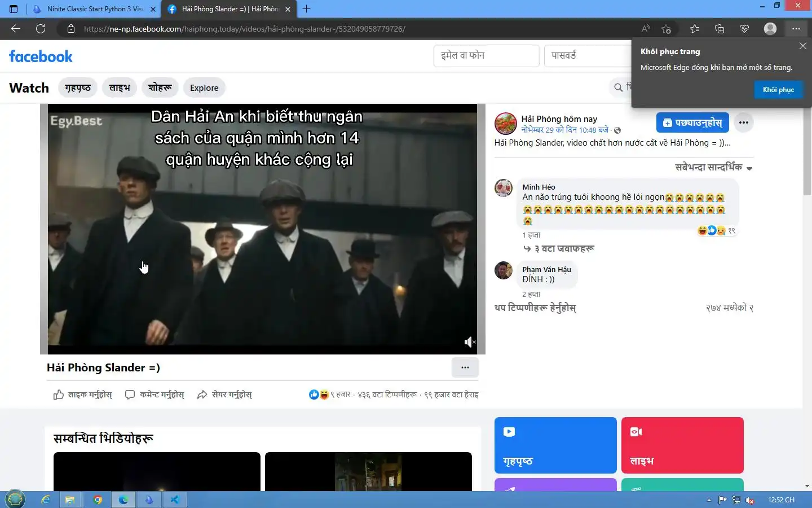
Task: Load more comments via थप टिप्पणीहरू हेर्नुहोस्
Action: [535, 308]
